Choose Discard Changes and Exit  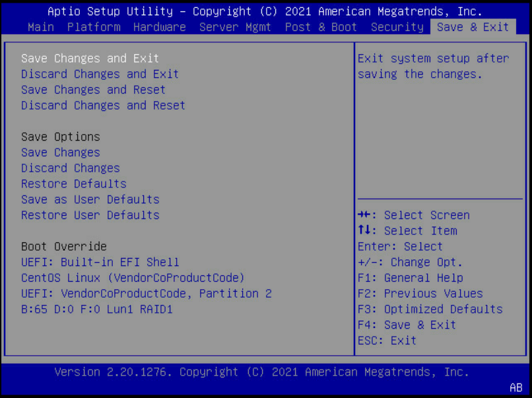tap(100, 74)
